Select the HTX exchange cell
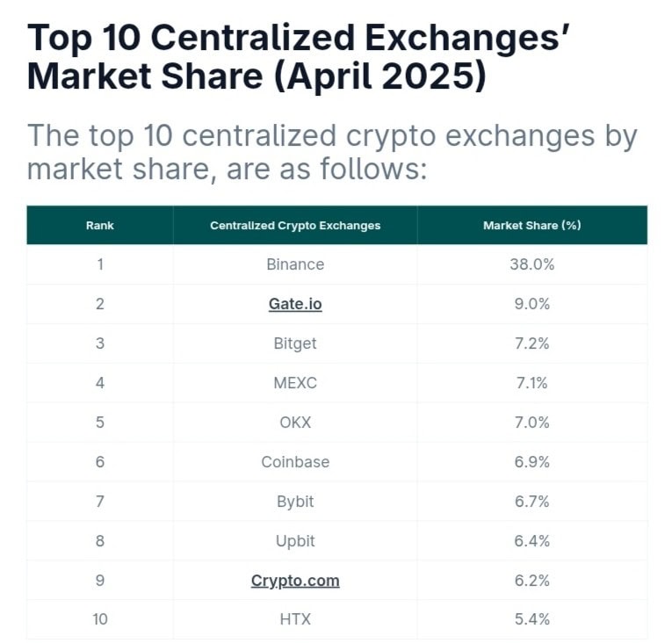 (295, 619)
